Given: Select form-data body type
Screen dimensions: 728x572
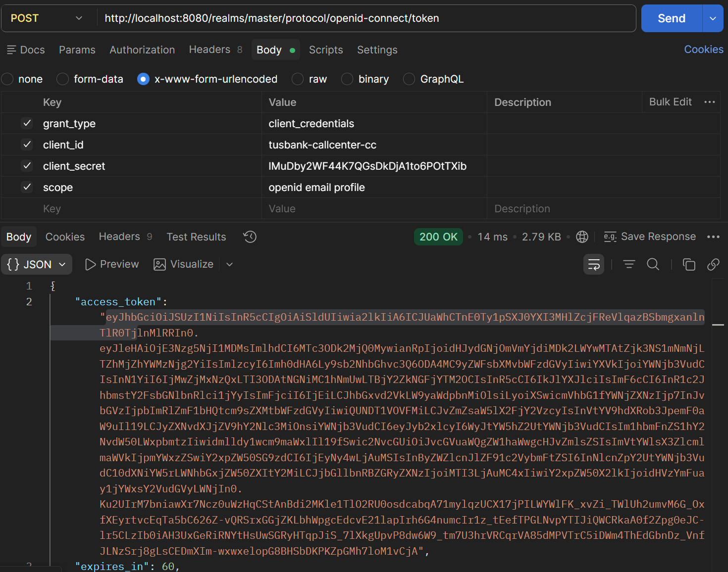Looking at the screenshot, I should [62, 79].
